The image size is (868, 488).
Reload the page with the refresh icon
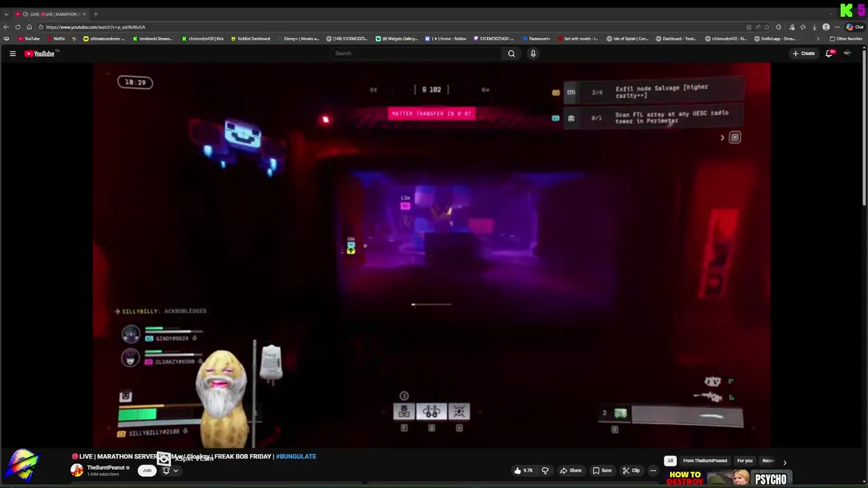[18, 27]
